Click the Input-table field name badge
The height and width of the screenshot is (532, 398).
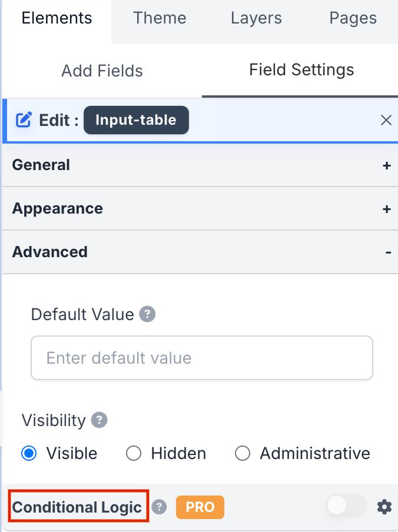[x=136, y=120]
